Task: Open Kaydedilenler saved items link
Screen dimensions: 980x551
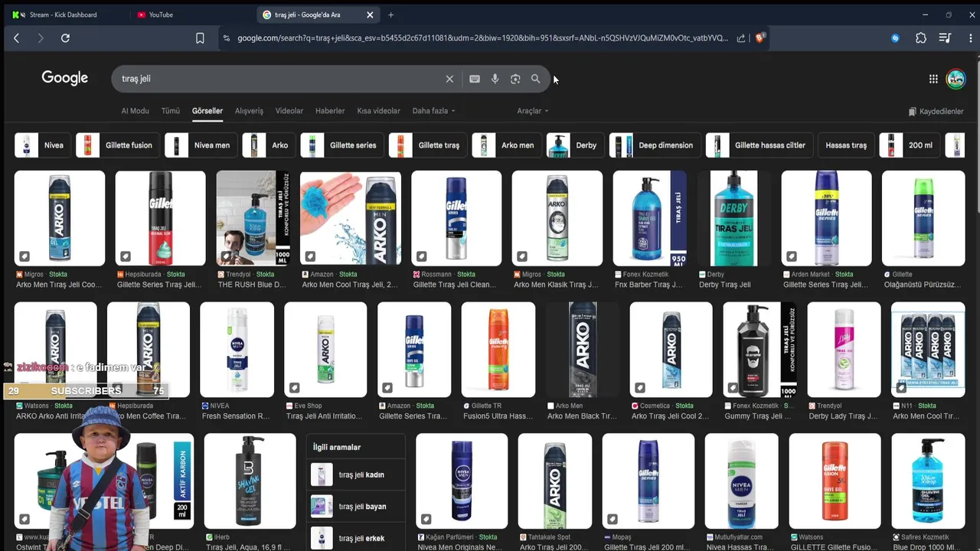Action: coord(936,112)
